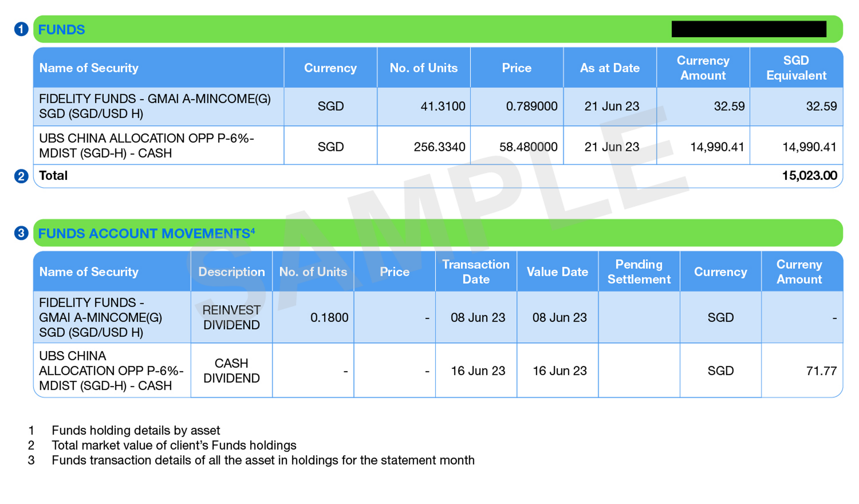Click the 41.3100 units value
The height and width of the screenshot is (504, 859).
pos(443,106)
